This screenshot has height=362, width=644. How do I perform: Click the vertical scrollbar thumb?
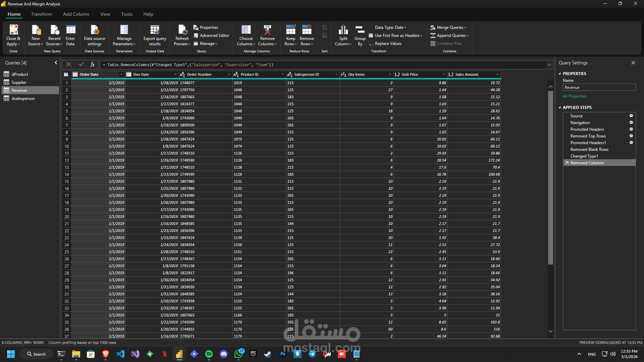(550, 178)
